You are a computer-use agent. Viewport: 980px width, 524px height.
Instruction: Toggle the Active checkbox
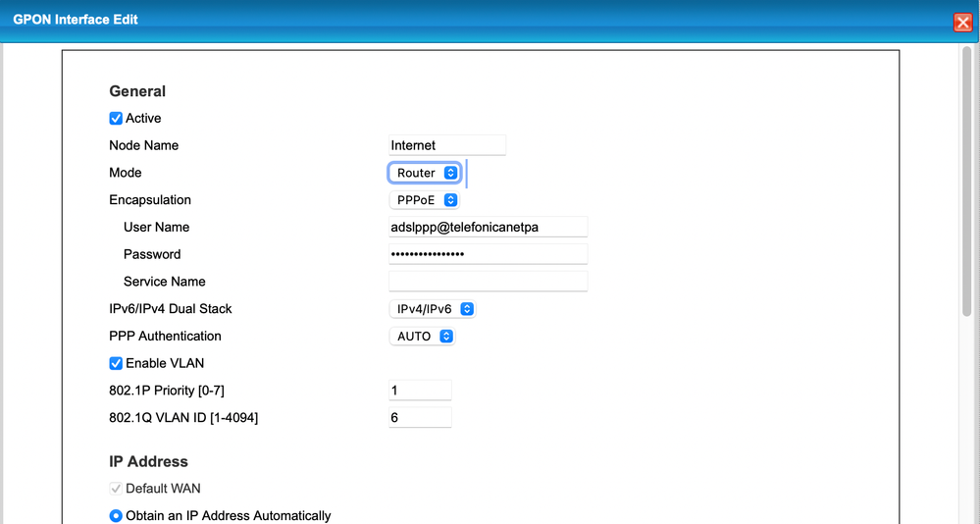[116, 119]
